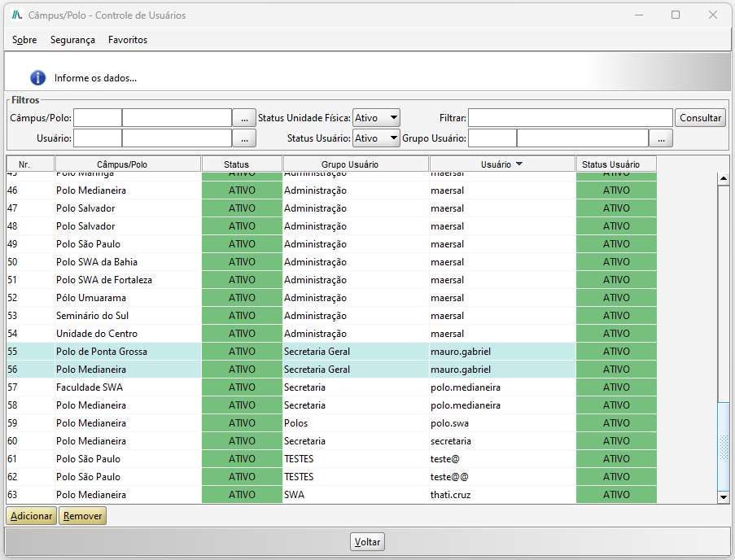Select row 51 Polo SWA de Fortaleza
Screen dimensions: 735x560
pyautogui.click(x=331, y=280)
